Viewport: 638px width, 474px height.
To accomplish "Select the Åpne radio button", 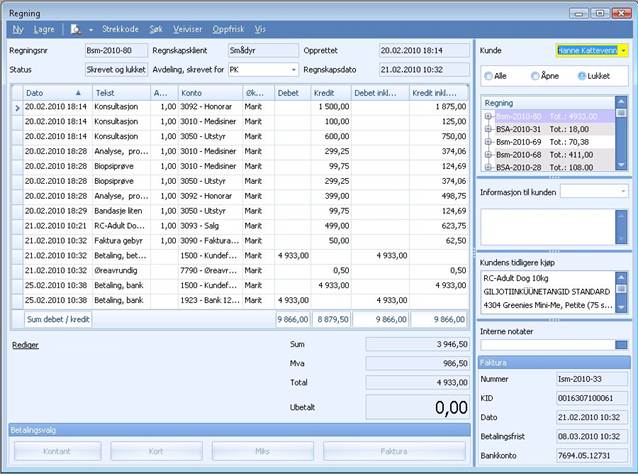I will pos(535,76).
